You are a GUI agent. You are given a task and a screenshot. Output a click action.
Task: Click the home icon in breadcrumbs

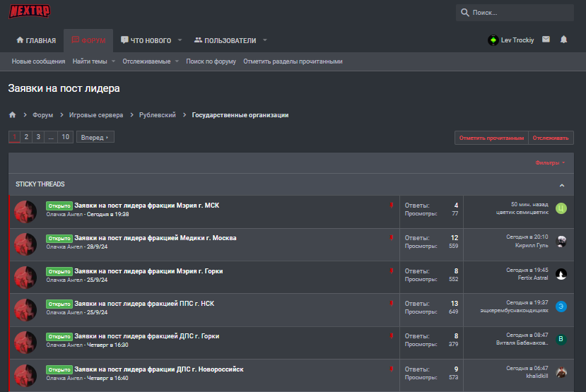12,114
